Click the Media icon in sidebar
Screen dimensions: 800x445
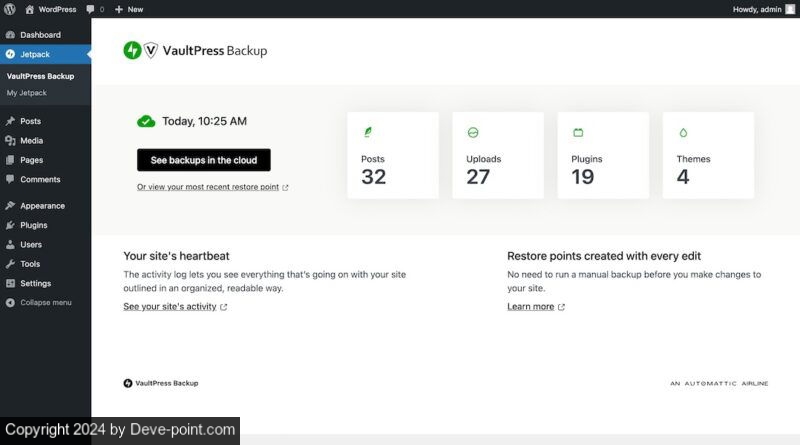(x=10, y=141)
